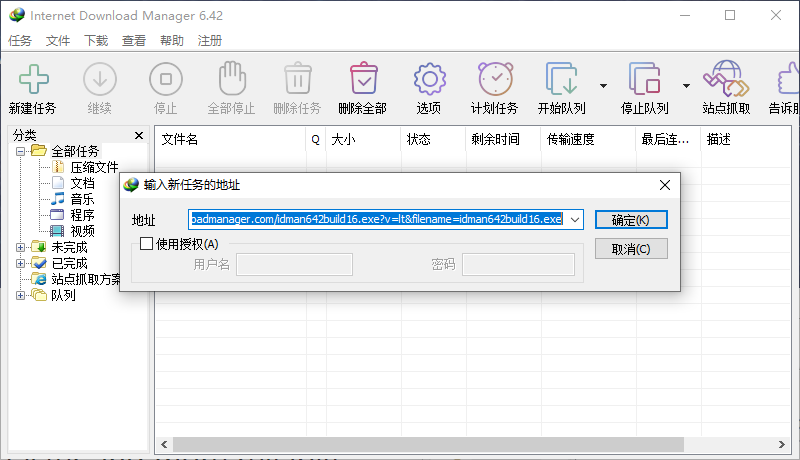The image size is (800, 460).
Task: Select 未完成 category
Action: point(69,247)
